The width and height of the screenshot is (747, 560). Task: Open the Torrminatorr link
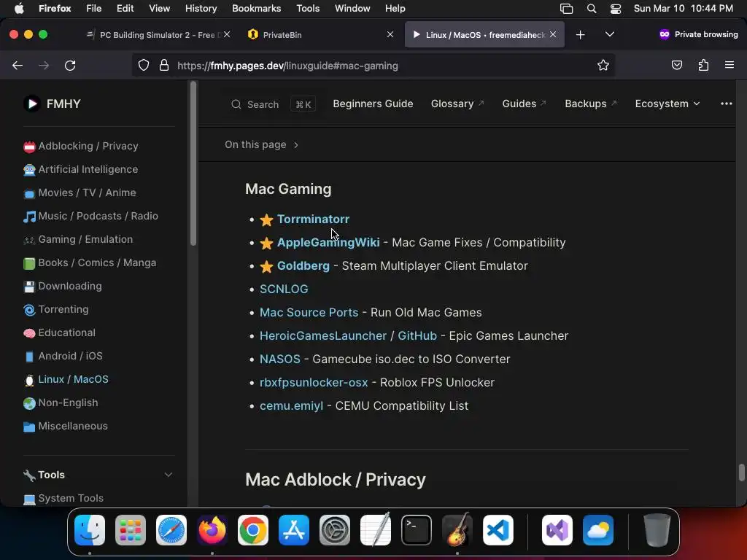point(313,219)
